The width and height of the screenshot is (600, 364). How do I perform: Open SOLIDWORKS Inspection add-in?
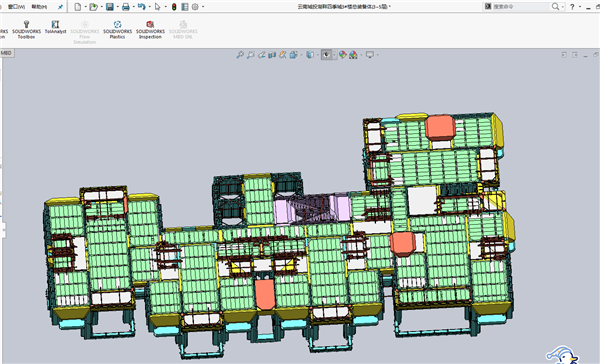click(x=150, y=29)
